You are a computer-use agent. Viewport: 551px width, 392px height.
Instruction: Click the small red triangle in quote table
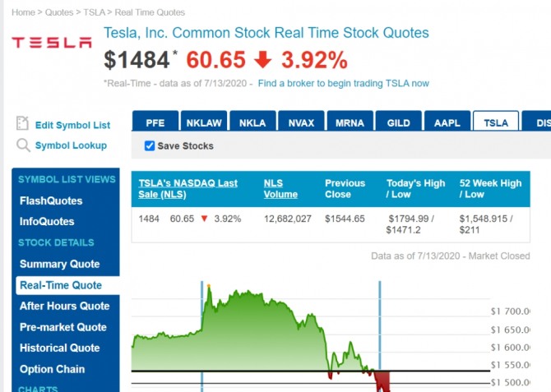point(204,219)
